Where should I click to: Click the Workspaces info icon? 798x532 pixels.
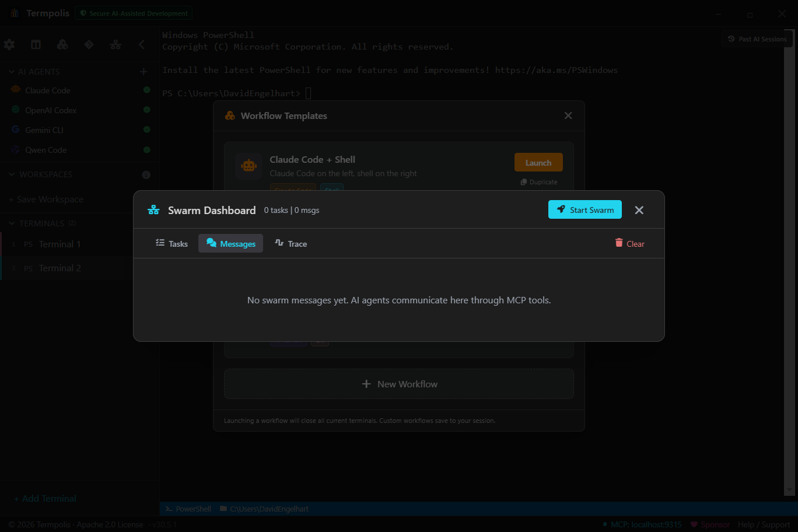[146, 174]
